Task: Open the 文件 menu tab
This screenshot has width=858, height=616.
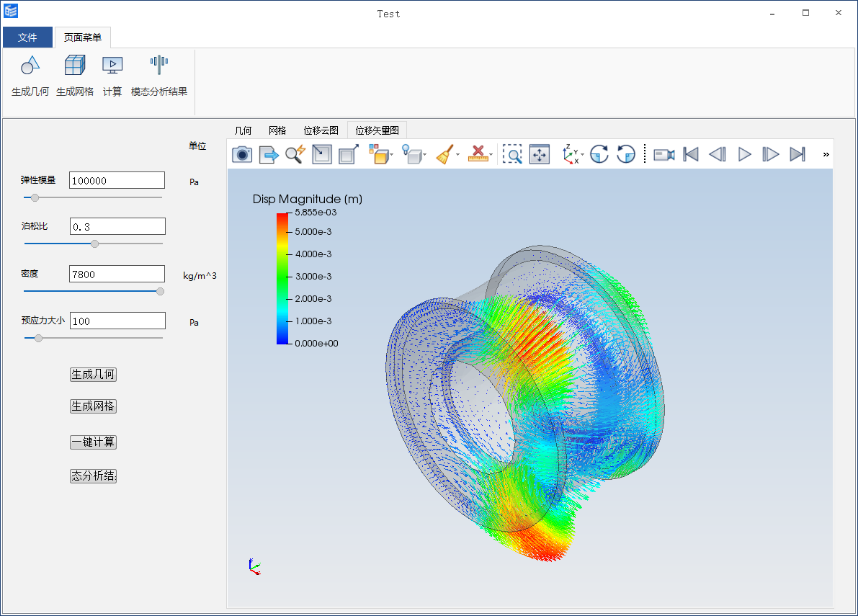Action: (x=27, y=37)
